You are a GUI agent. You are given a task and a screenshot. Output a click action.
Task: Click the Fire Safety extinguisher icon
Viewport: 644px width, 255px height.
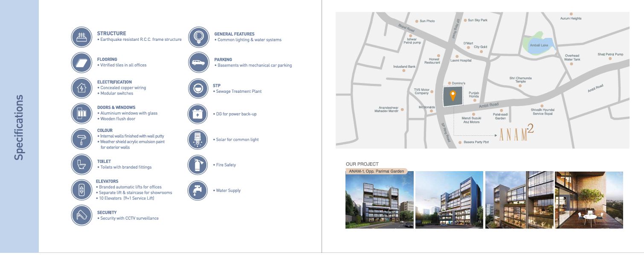(x=198, y=165)
